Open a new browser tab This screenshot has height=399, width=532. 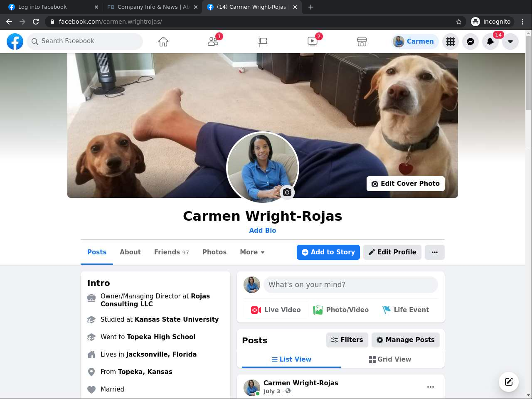pyautogui.click(x=311, y=7)
